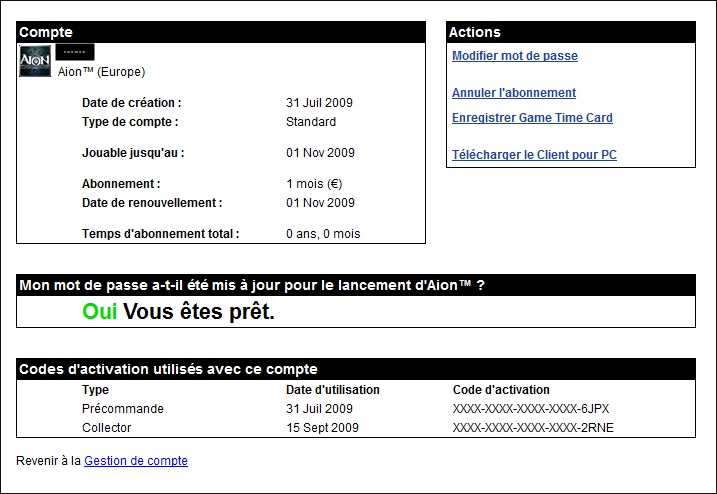Image resolution: width=717 pixels, height=494 pixels.
Task: Select activation code ending in 2RNE
Action: pyautogui.click(x=533, y=428)
